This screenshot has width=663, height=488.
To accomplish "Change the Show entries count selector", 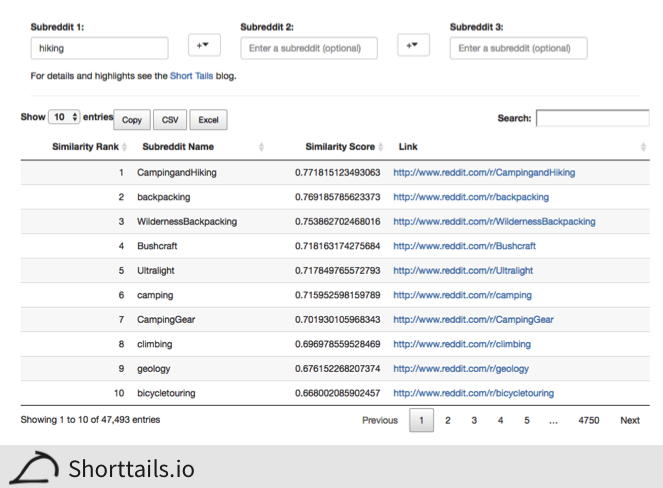I will point(65,117).
